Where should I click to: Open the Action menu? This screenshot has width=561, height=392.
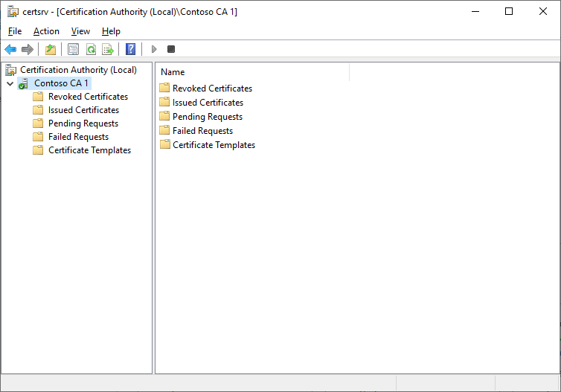(46, 31)
